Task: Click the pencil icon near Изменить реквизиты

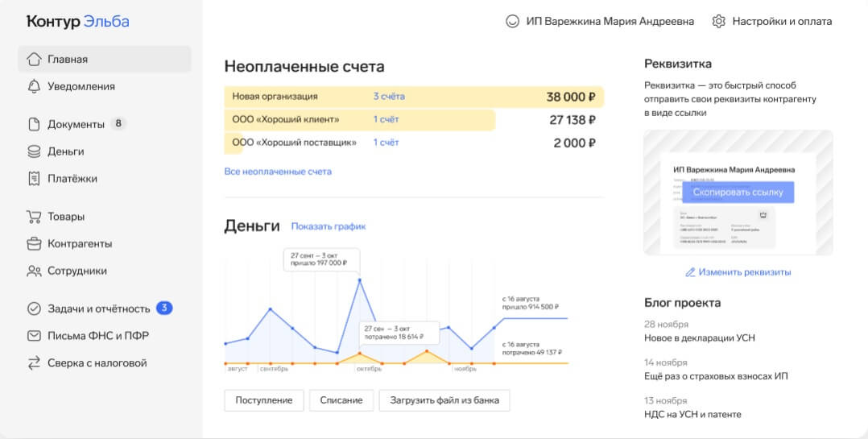Action: point(690,272)
